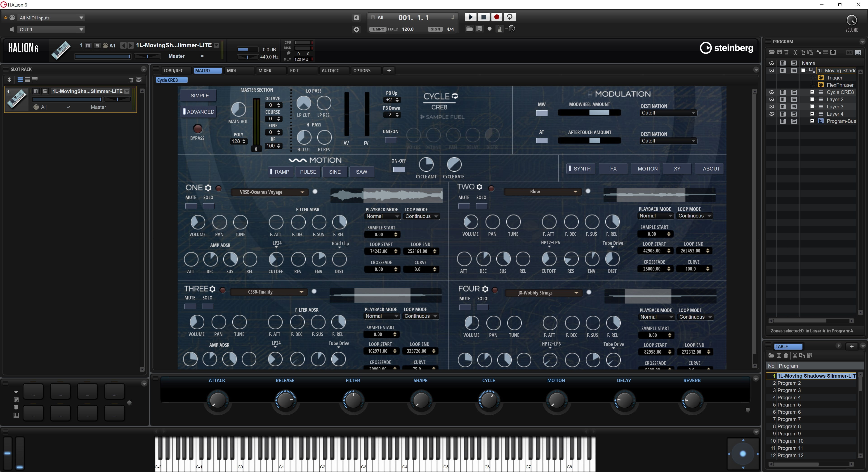Hide Cycle CRE8 layer using eye icon
868x472 pixels.
pyautogui.click(x=771, y=92)
